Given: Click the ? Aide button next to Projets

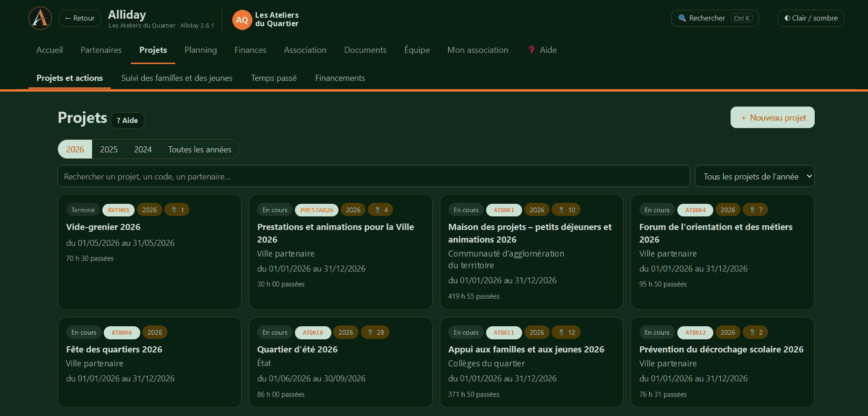Looking at the screenshot, I should click(x=127, y=120).
